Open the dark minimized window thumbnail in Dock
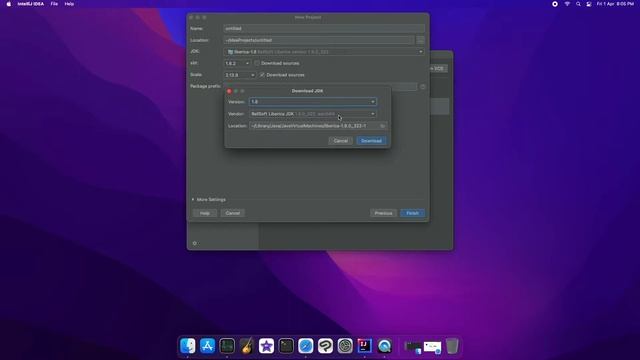This screenshot has width=640, height=360. tap(413, 347)
